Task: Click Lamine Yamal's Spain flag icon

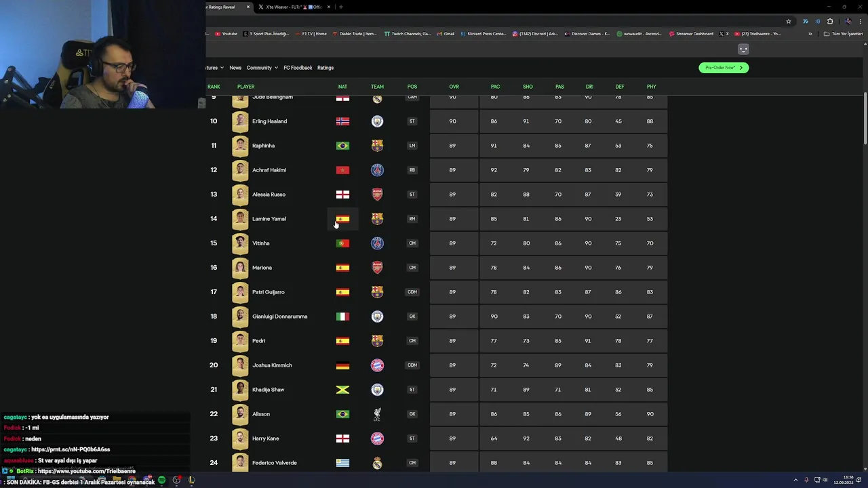Action: pos(342,219)
